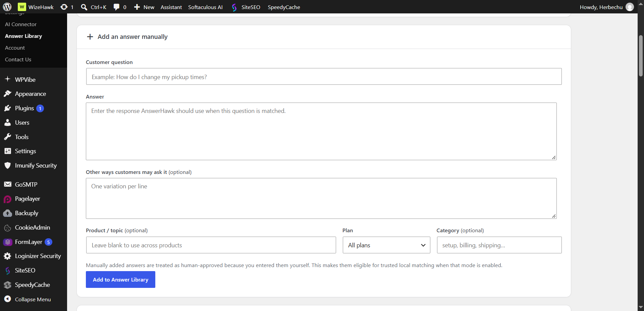Click the GoSMTP envelope icon
The width and height of the screenshot is (644, 311).
(7, 184)
